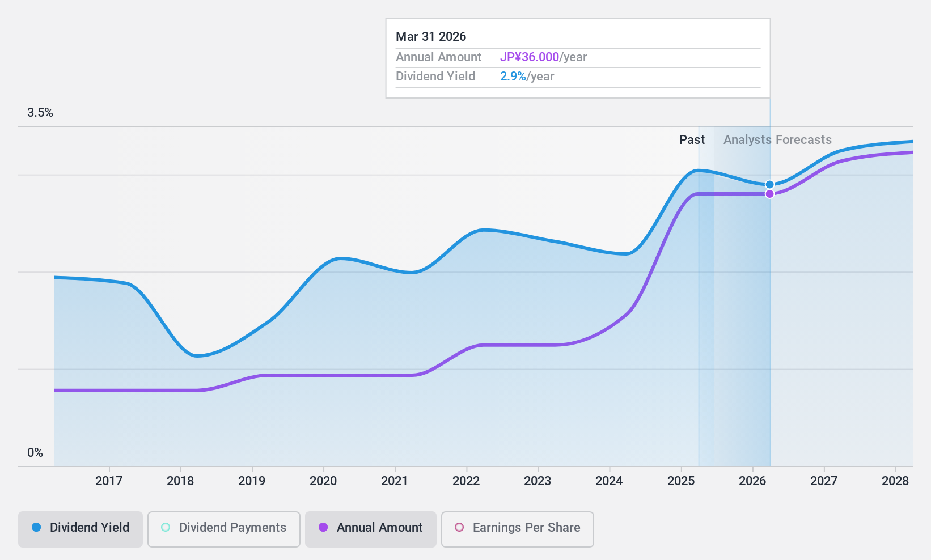Screen dimensions: 931x560
Task: Click the 2027 x-axis label
Action: (x=824, y=481)
